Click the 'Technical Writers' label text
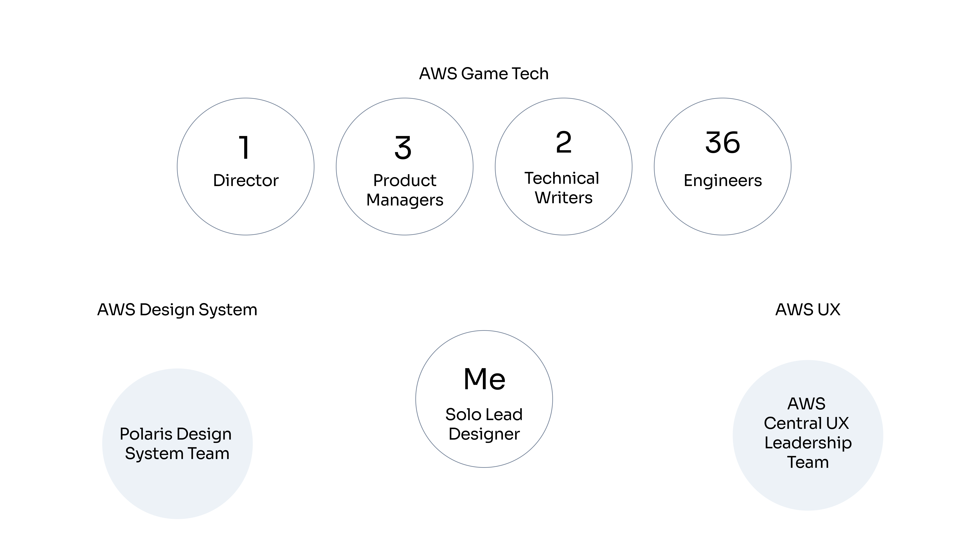The image size is (980, 535). (562, 188)
